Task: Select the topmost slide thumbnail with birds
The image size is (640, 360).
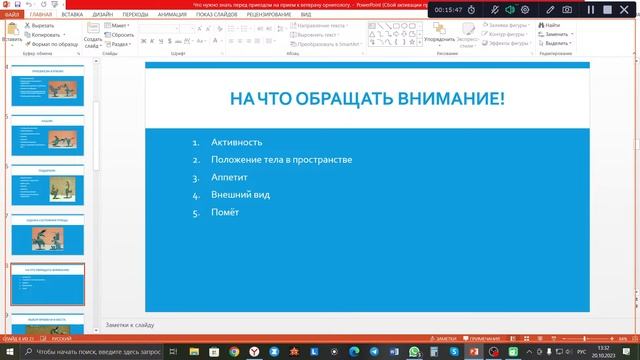Action: pos(48,85)
